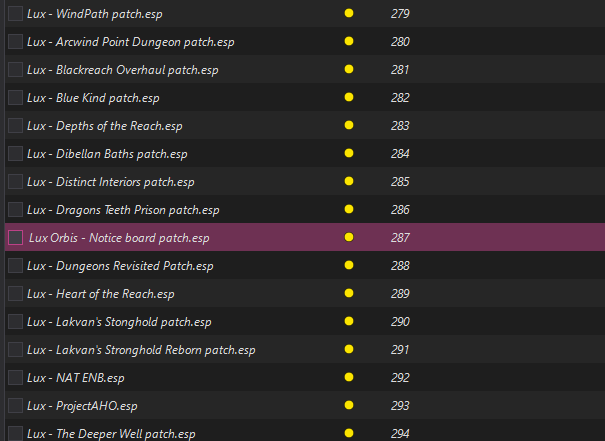
Task: Check the Lux - ProjectAHO.esp box
Action: click(x=15, y=406)
